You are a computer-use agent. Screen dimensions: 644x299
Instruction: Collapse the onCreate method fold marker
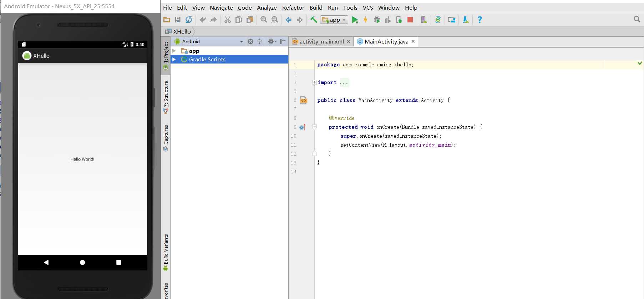314,127
